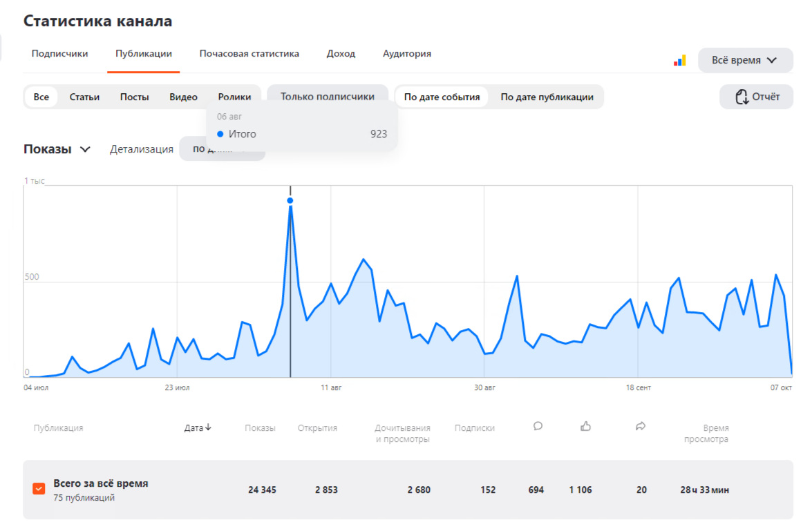Screen dimensions: 812x531
Task: Open the Аудитория tab
Action: 407,54
